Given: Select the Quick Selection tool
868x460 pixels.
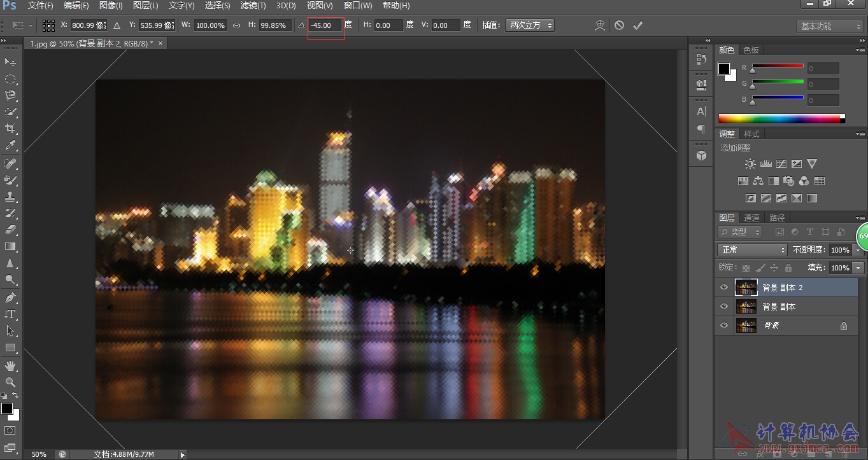Looking at the screenshot, I should pyautogui.click(x=10, y=112).
